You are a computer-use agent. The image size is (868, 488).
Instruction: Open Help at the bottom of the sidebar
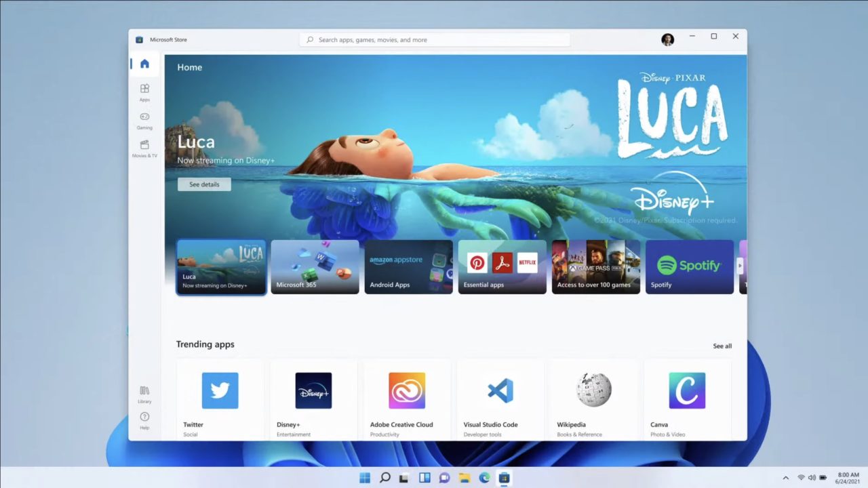[x=144, y=420]
